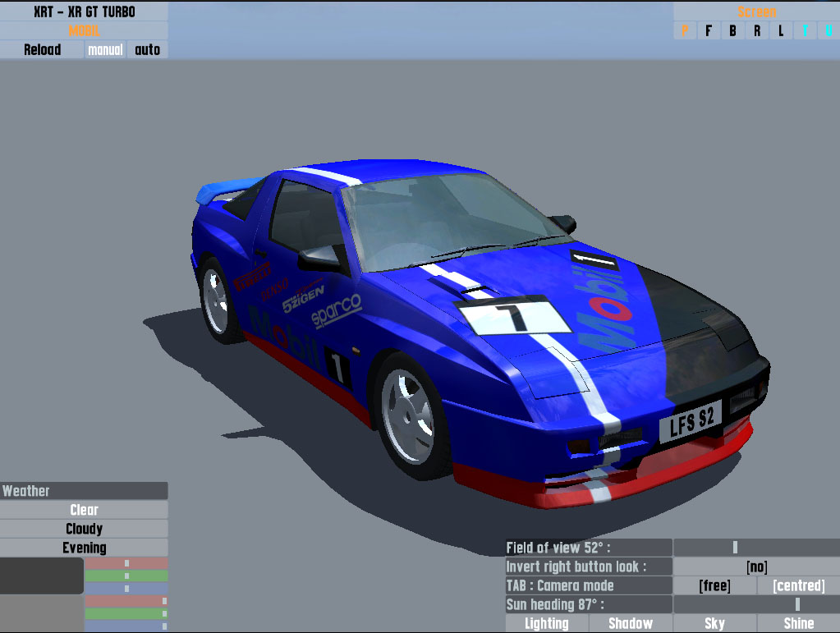Click the orange Screen label
840x633 pixels.
click(756, 11)
